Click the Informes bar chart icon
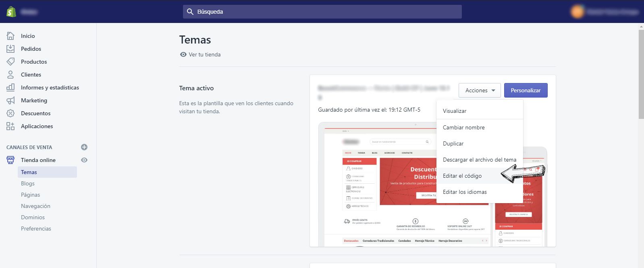 (x=10, y=87)
